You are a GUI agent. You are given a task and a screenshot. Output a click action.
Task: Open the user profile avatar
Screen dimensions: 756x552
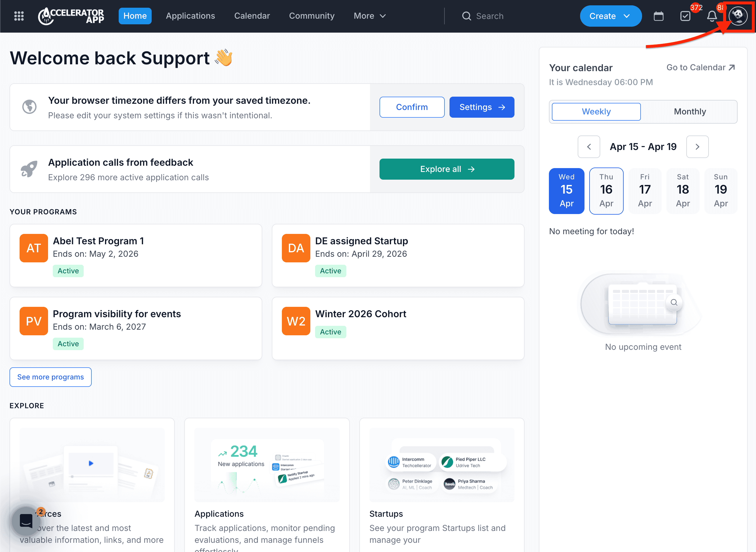point(738,16)
